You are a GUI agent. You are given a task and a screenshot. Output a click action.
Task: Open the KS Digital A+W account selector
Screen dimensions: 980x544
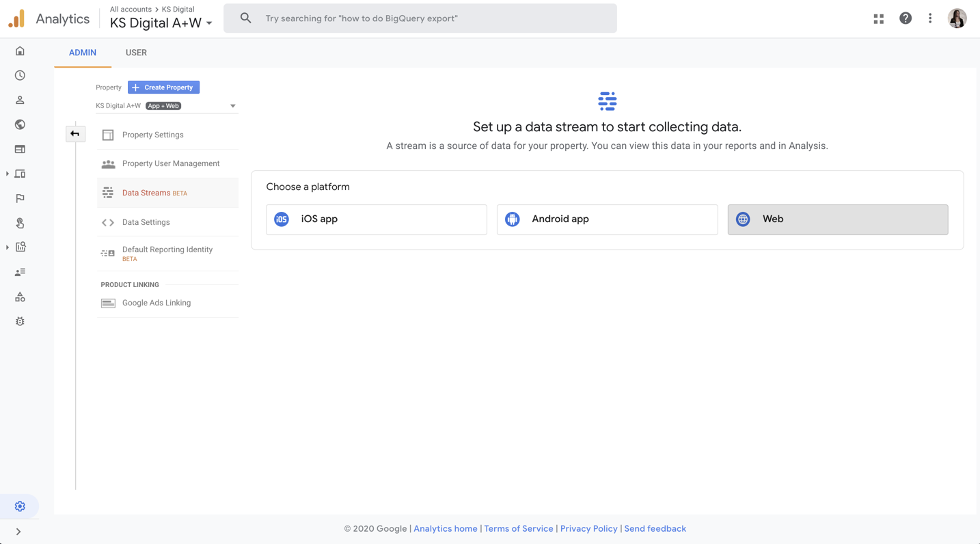tap(161, 23)
